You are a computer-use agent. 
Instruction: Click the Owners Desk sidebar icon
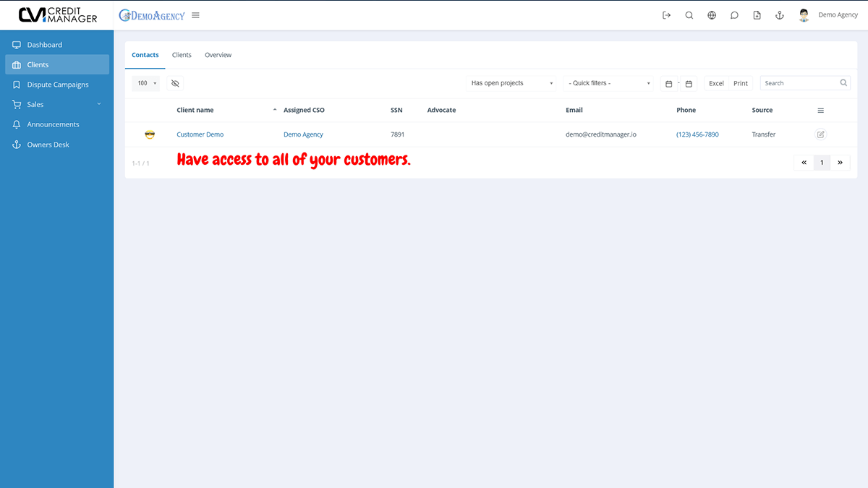pyautogui.click(x=16, y=144)
